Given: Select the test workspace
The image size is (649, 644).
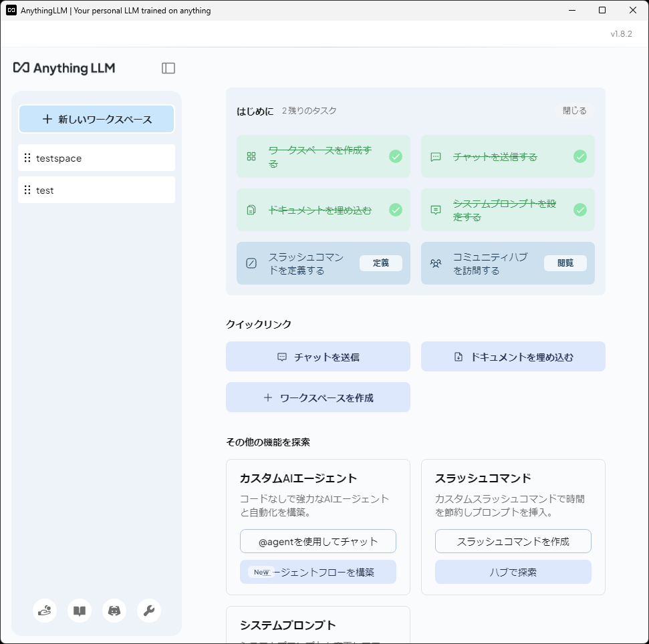Looking at the screenshot, I should coord(96,190).
